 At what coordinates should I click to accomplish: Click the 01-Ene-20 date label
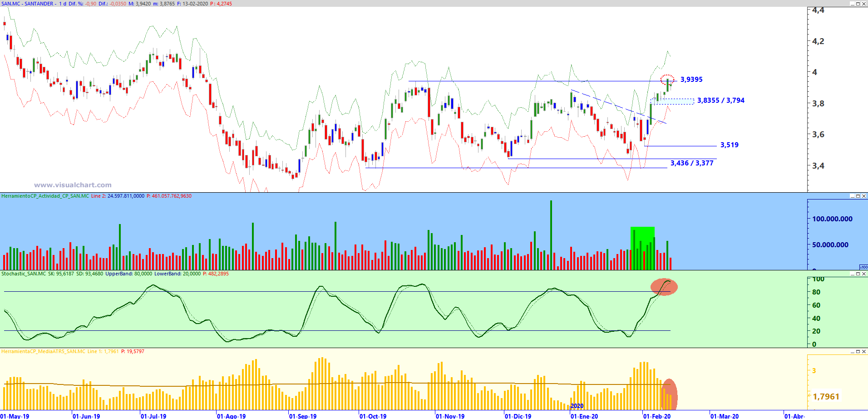pos(585,416)
